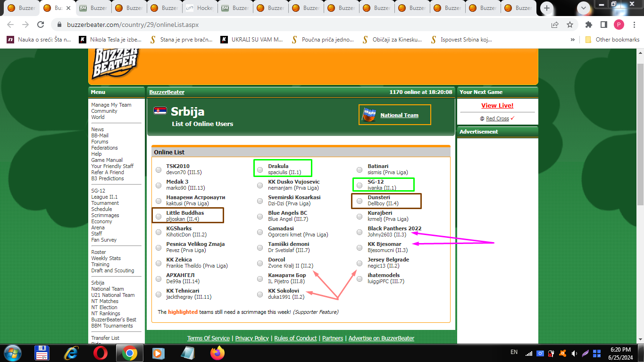Click the volume speaker tray icon
Viewport: 644px width, 362px height.
point(574,353)
